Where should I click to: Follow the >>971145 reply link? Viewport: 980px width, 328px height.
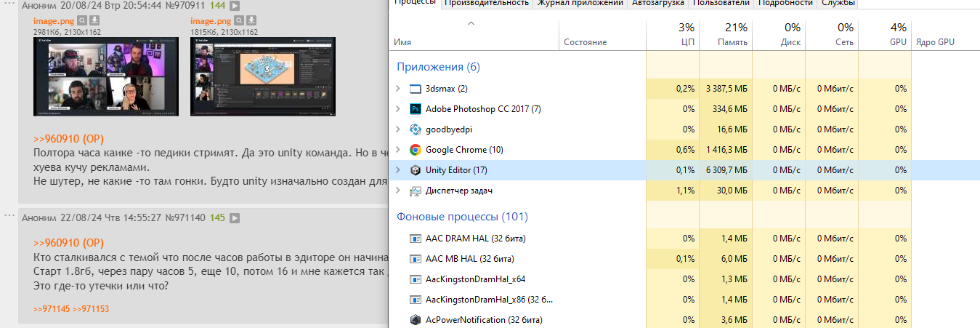[x=51, y=309]
